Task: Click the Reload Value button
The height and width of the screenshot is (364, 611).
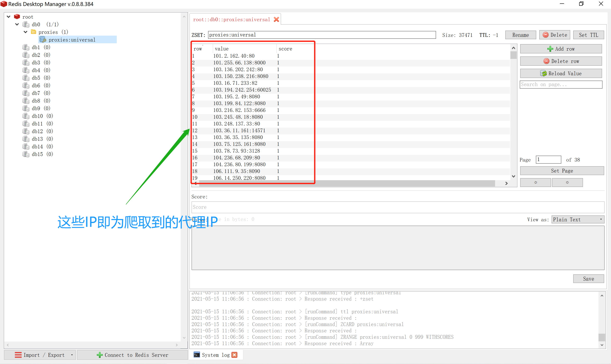Action: (561, 74)
